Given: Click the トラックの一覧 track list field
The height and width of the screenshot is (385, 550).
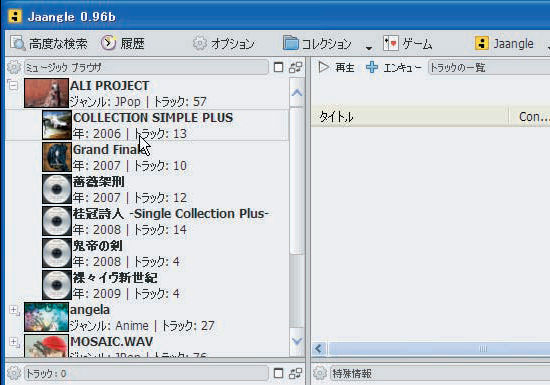Looking at the screenshot, I should tap(489, 67).
